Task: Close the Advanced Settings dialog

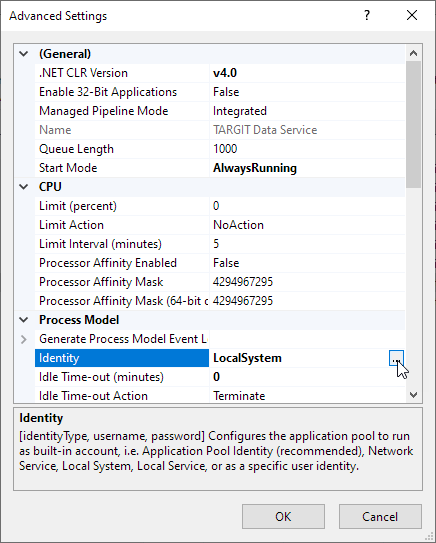Action: coord(412,15)
